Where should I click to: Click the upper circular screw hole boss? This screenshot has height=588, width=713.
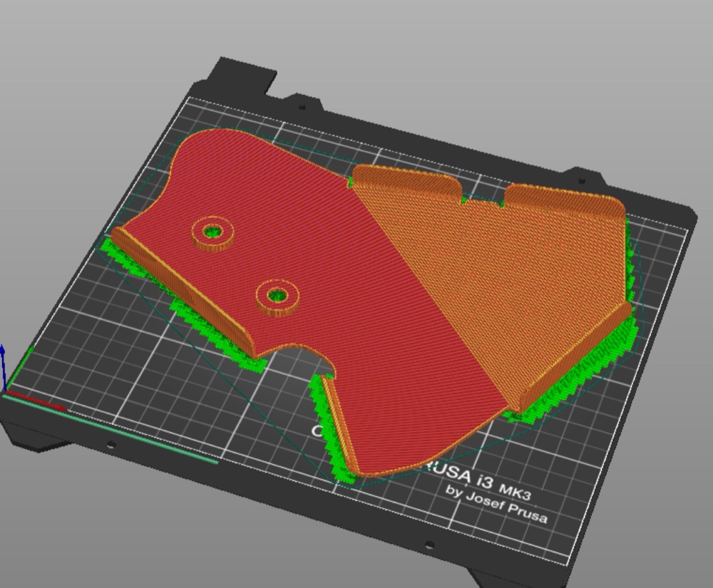pos(212,232)
